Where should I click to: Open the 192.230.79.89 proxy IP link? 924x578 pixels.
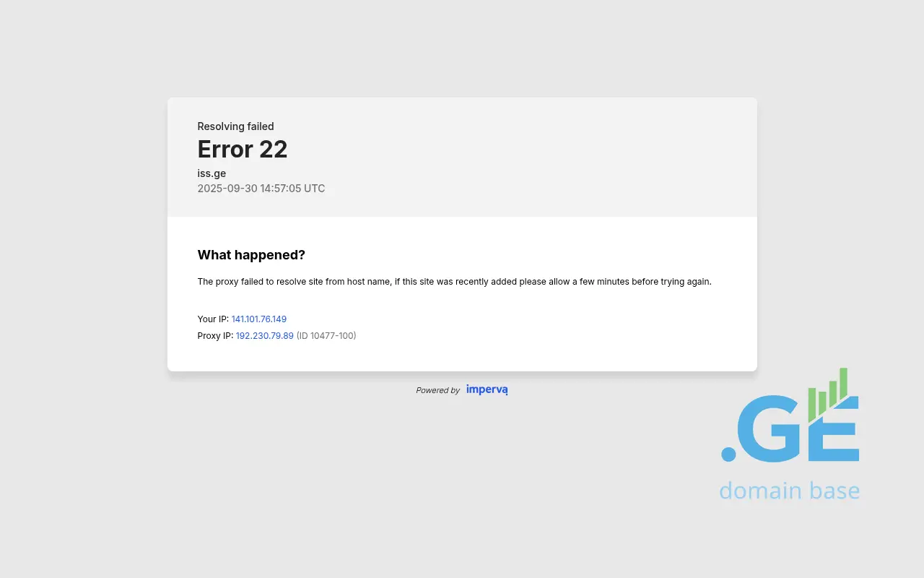pos(264,335)
